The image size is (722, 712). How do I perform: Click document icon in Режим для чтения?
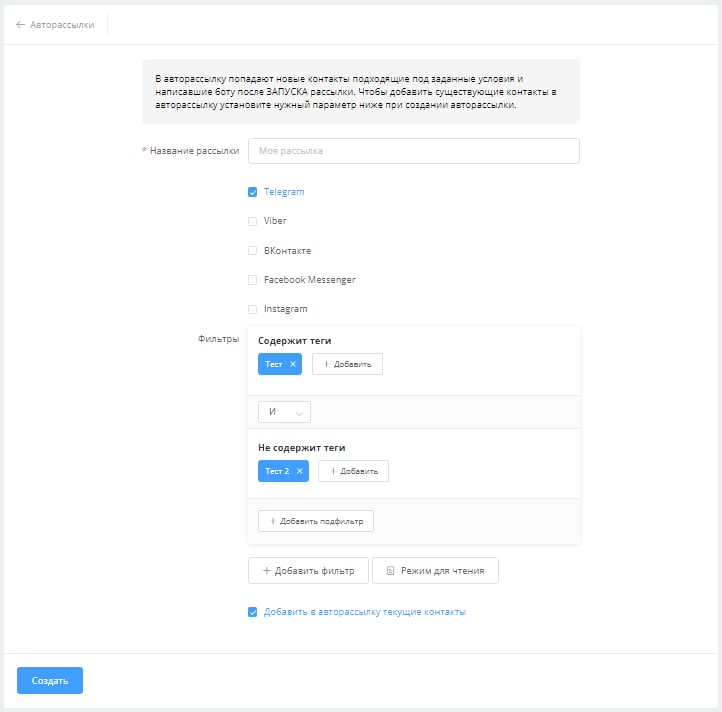click(x=390, y=571)
